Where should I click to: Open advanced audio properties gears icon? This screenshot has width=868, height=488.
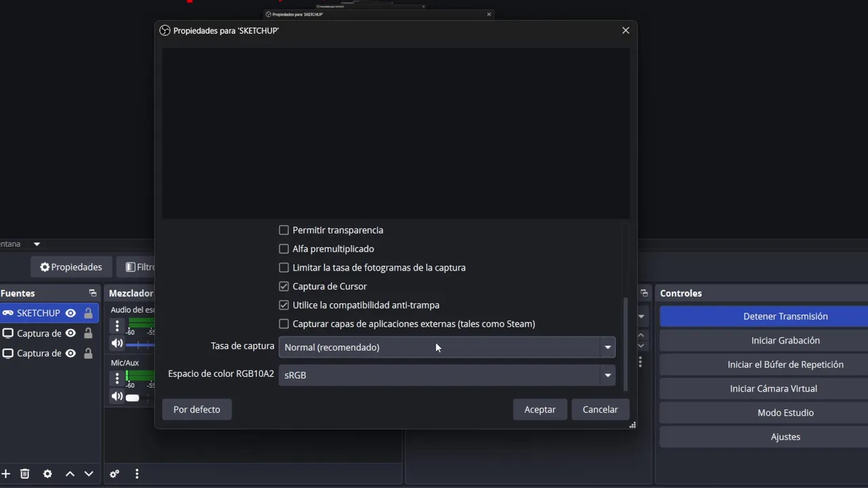(115, 474)
